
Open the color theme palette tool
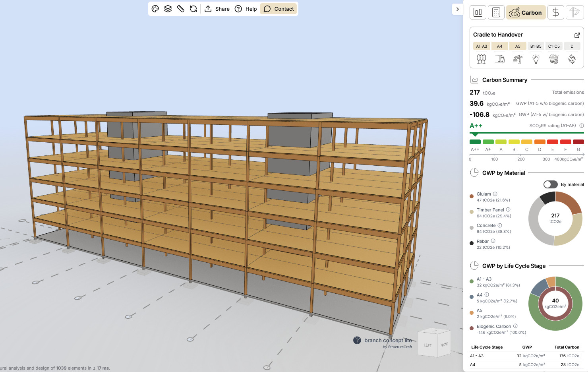155,9
